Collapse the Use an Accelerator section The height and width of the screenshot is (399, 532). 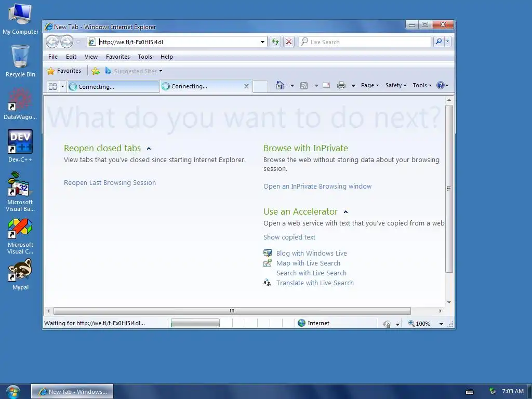[x=345, y=212]
